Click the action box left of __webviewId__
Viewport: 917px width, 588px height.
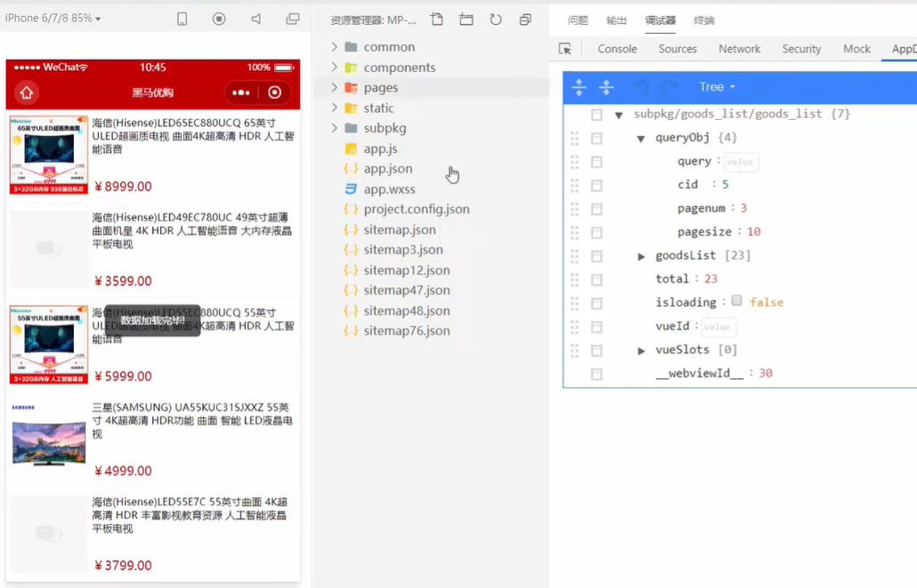click(x=596, y=375)
